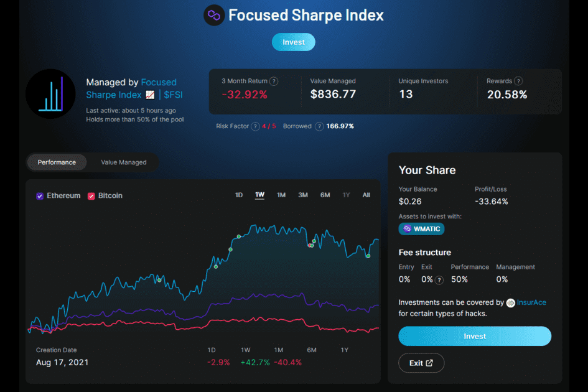The image size is (588, 392).
Task: Click the Focused Sharpe Index logo
Action: coord(213,15)
